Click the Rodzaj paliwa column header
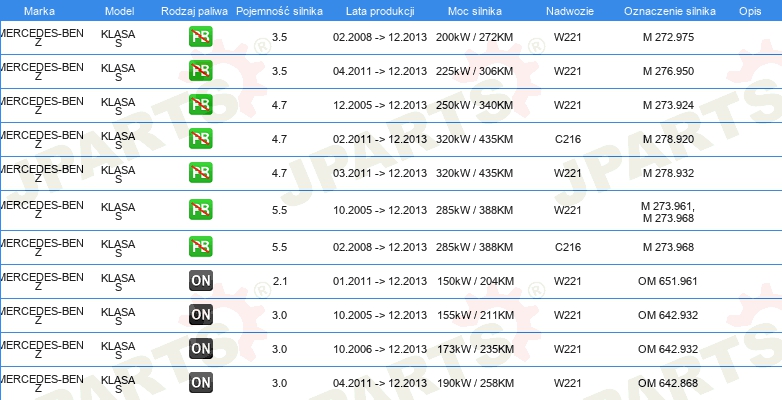Image resolution: width=782 pixels, height=400 pixels. click(195, 11)
